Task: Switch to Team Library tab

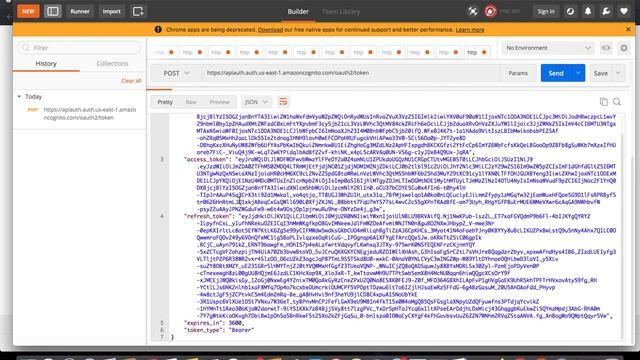Action: [x=341, y=11]
